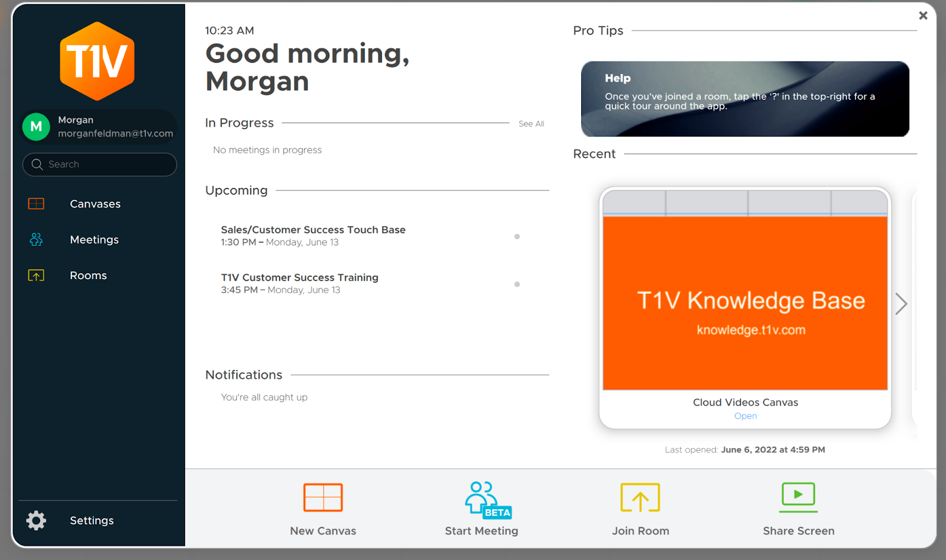Click the Notifications heading
946x560 pixels.
[244, 375]
